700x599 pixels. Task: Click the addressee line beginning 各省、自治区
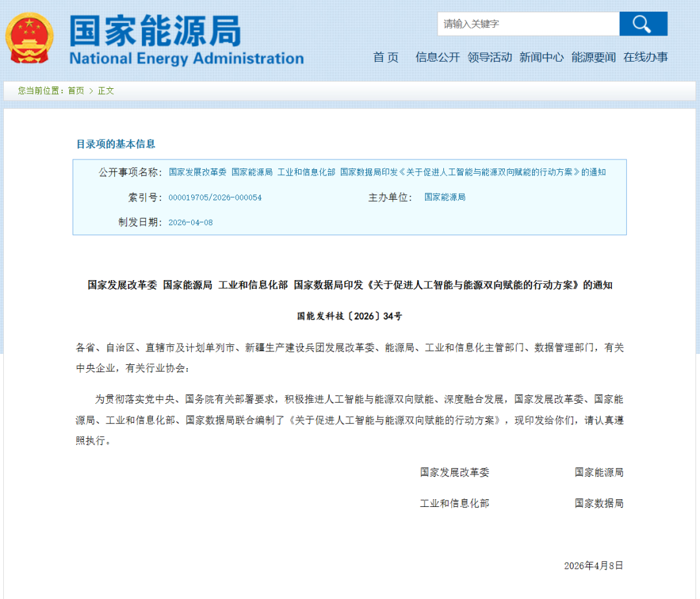click(x=349, y=358)
